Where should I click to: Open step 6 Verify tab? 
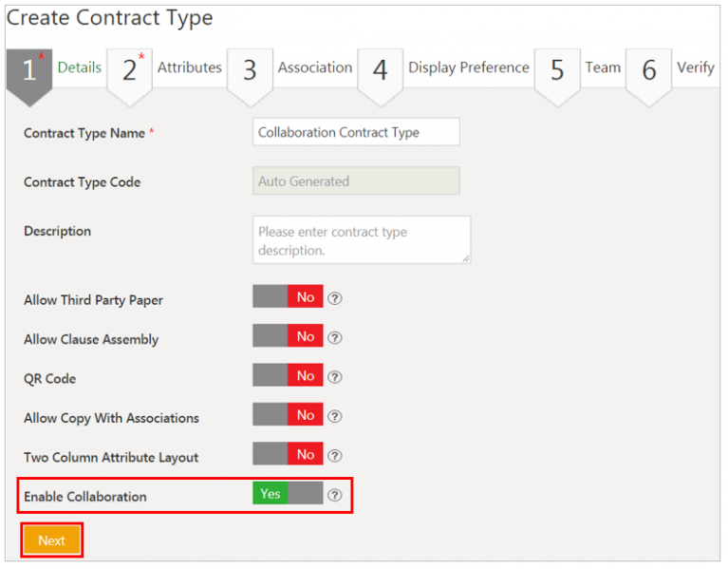point(695,67)
